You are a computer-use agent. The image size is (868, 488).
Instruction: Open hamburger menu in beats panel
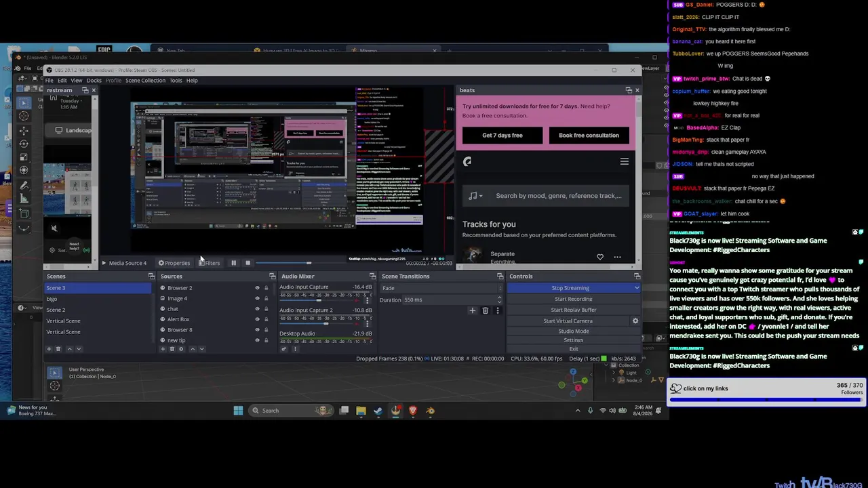pos(625,161)
